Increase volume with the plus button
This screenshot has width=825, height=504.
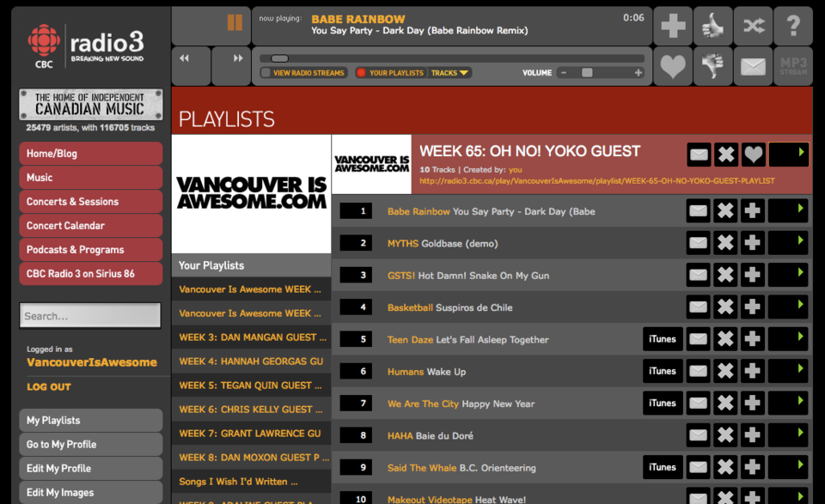coord(639,73)
